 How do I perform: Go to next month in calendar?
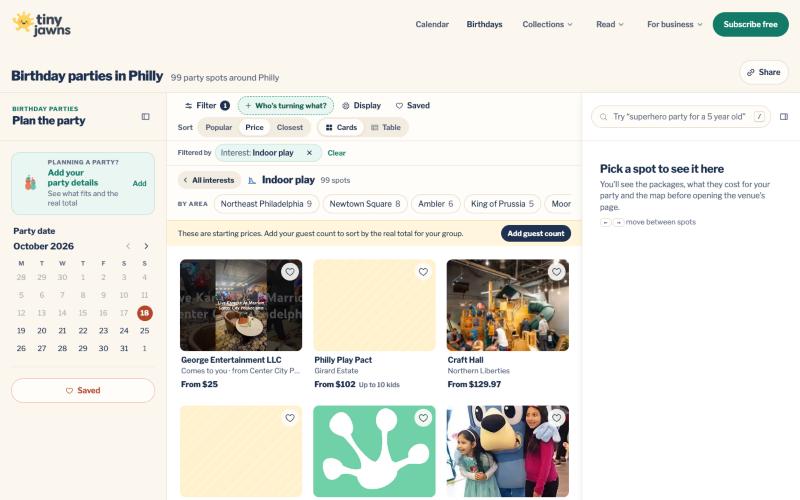[x=146, y=246]
